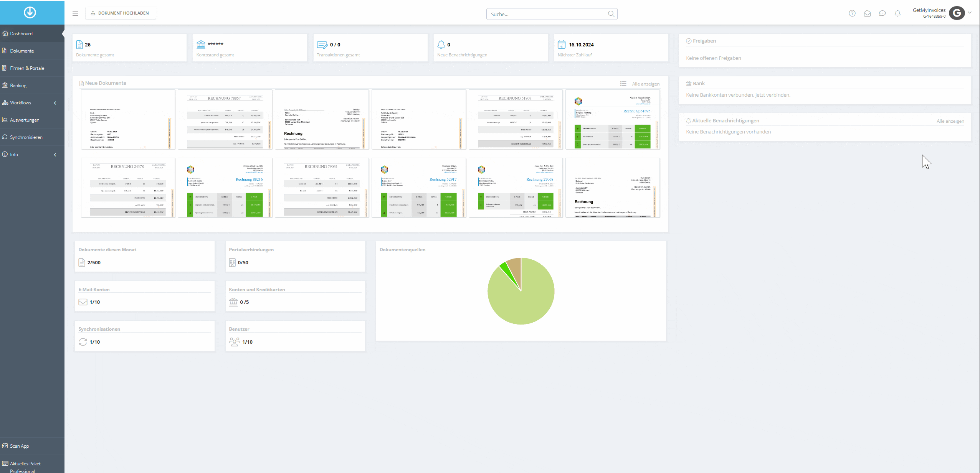Open the account dropdown arrow beside avatar

[x=970, y=13]
